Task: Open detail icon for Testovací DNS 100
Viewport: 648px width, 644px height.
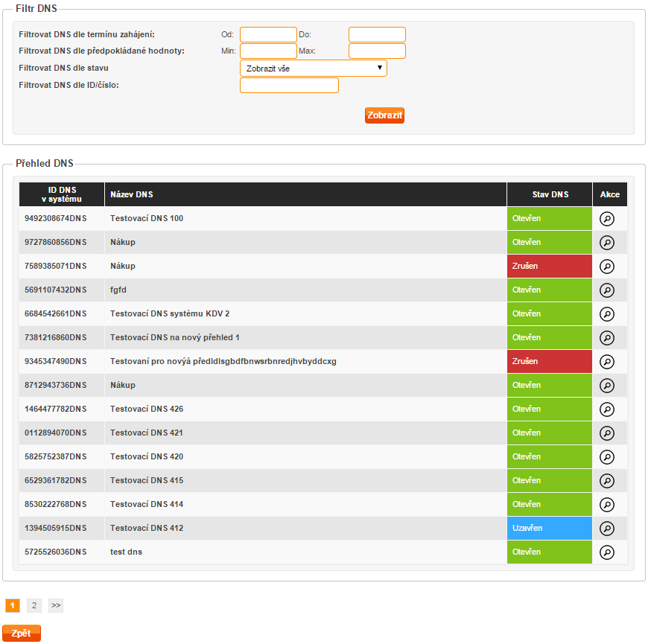Action: 607,219
